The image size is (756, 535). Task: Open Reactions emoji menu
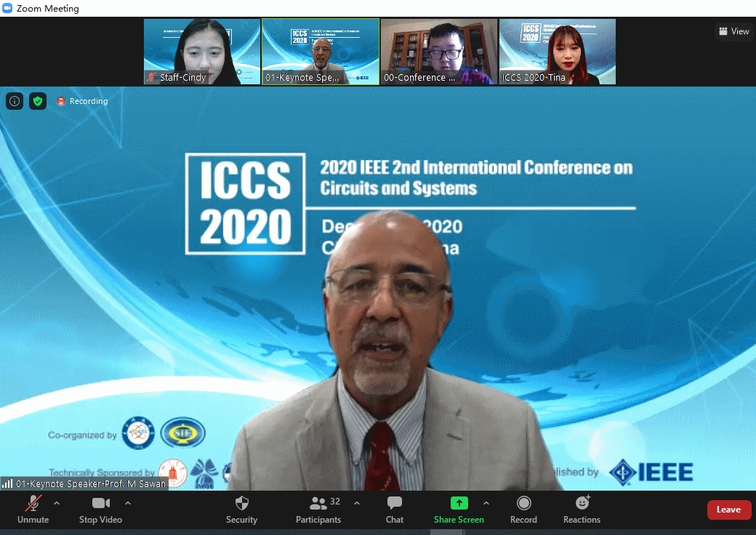tap(582, 509)
